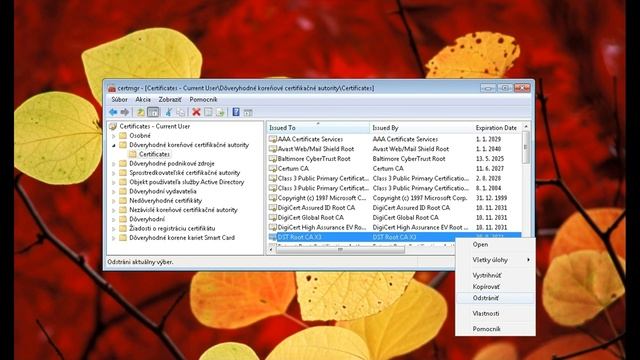Viewport: 640px width, 360px height.
Task: Click the folder icon beside Osobné
Action: coord(123,136)
